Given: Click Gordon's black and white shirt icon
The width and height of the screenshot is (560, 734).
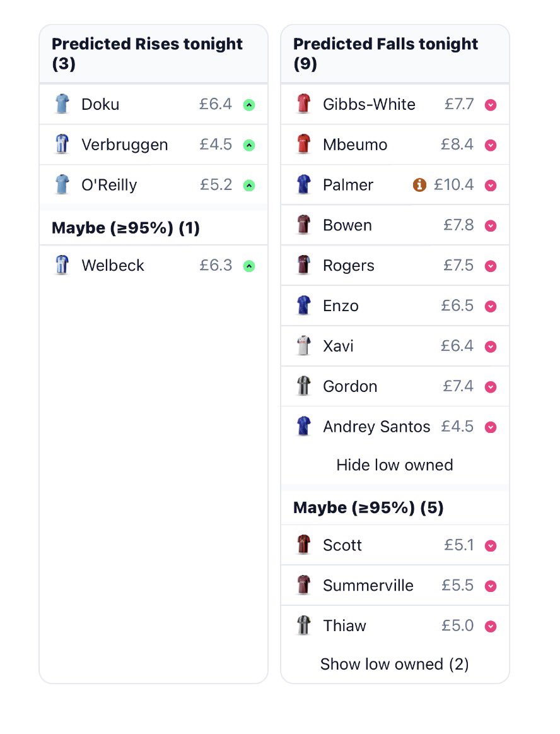Looking at the screenshot, I should point(303,386).
